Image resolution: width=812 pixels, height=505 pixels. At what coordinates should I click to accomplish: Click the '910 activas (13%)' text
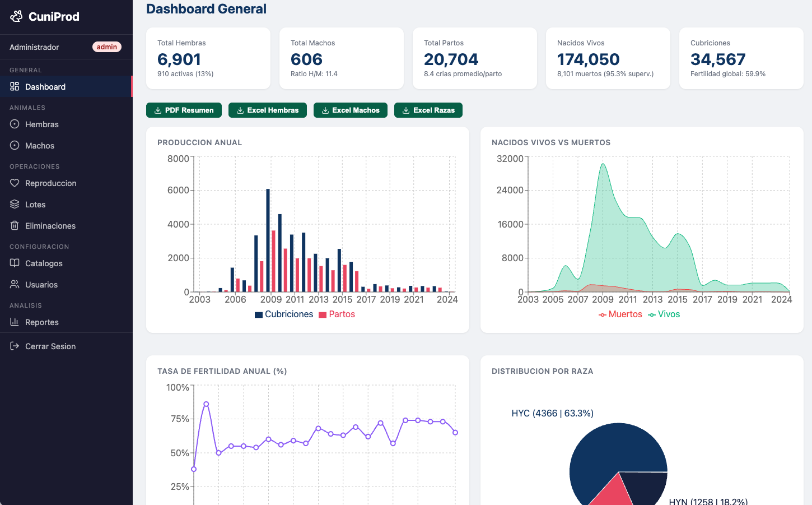click(x=185, y=74)
